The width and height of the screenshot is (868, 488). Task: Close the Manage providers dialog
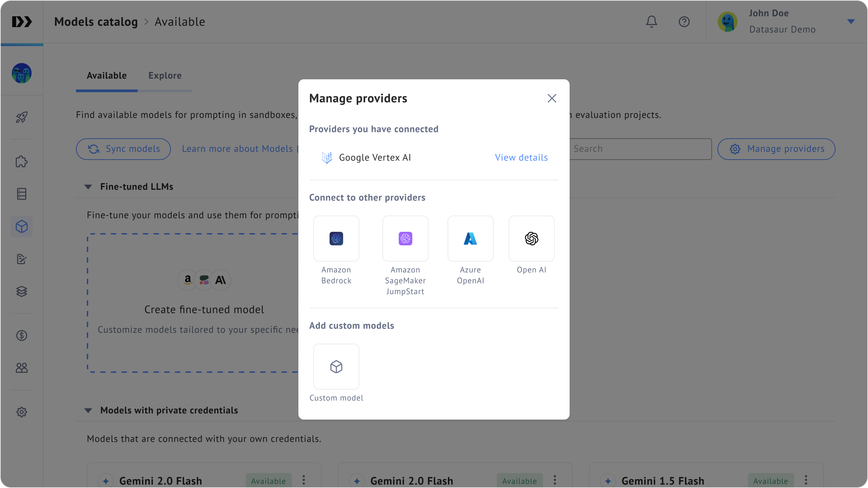(x=552, y=98)
